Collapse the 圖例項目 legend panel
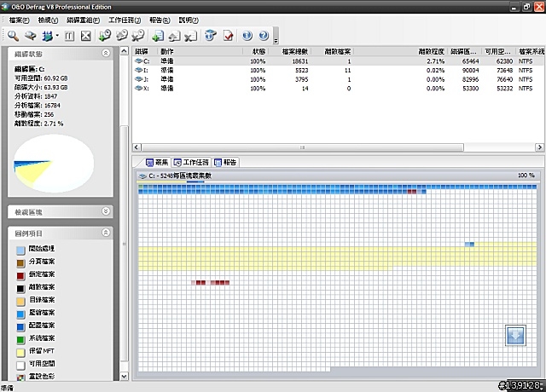 tap(106, 233)
